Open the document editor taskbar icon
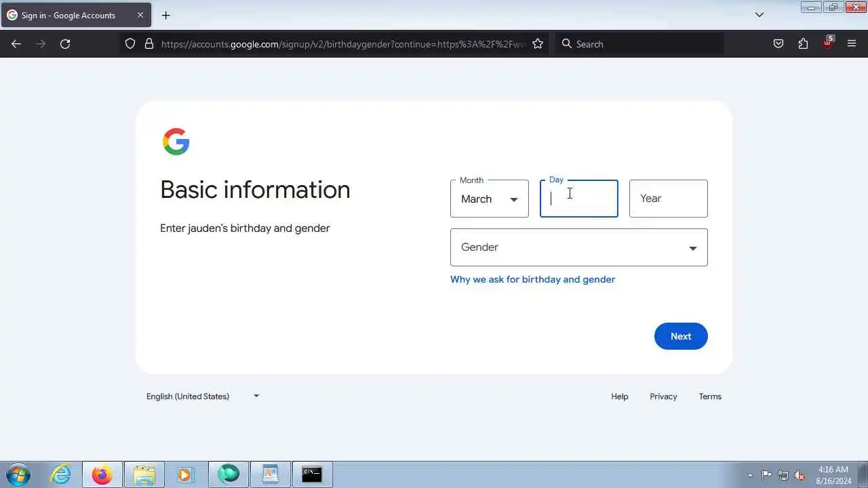The height and width of the screenshot is (488, 868). tap(271, 474)
